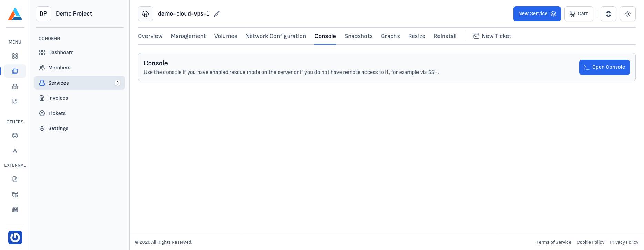The width and height of the screenshot is (644, 250).
Task: Toggle light/dark theme sun icon
Action: click(x=627, y=14)
